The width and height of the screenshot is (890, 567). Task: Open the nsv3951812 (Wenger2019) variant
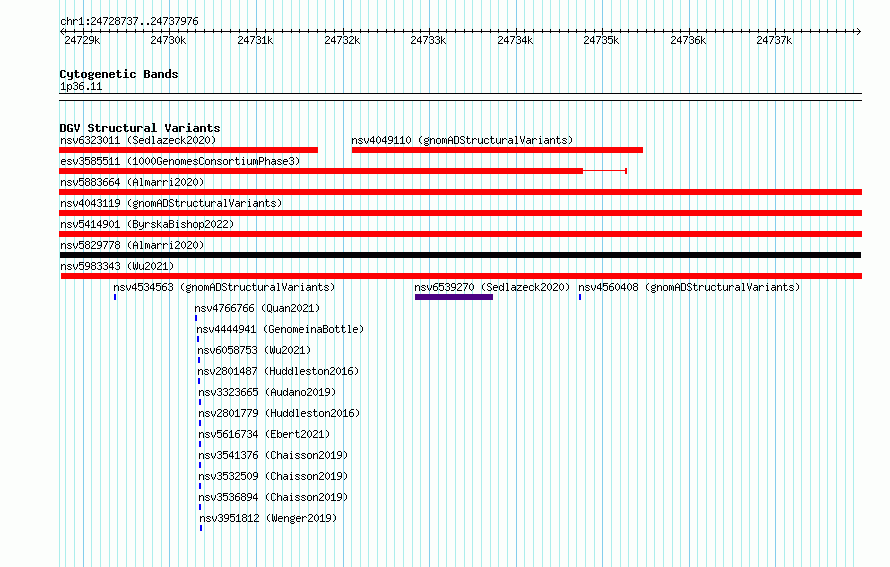tap(268, 518)
